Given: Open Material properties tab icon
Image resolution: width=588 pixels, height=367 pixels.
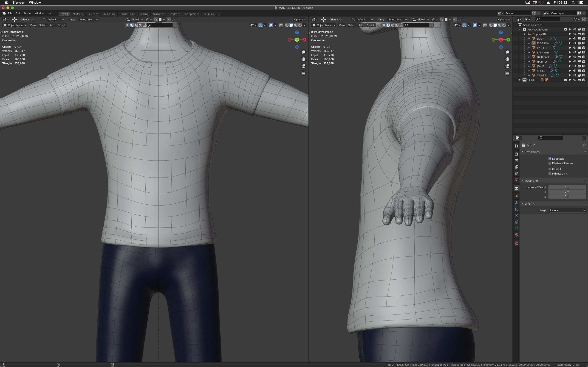Looking at the screenshot, I should pos(517,235).
